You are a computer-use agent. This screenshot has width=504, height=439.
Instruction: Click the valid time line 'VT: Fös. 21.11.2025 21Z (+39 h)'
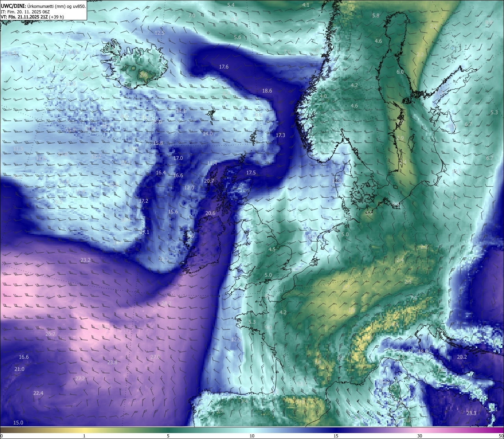[32, 17]
